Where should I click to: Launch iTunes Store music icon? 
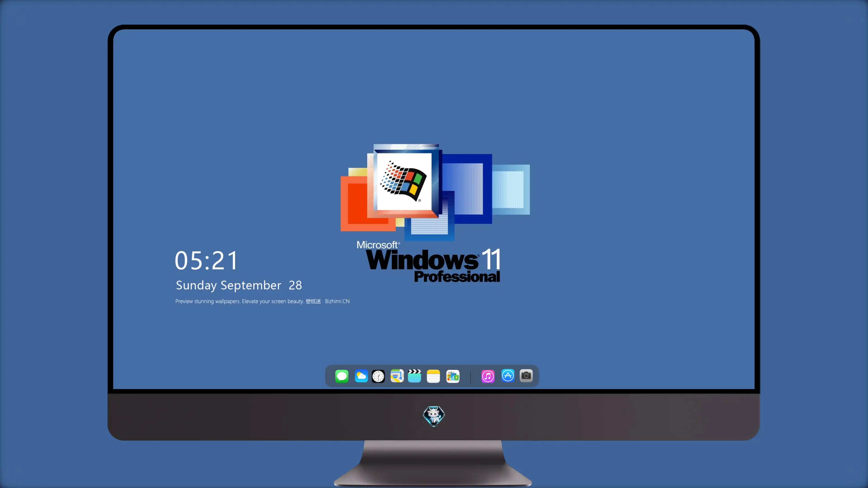click(488, 376)
